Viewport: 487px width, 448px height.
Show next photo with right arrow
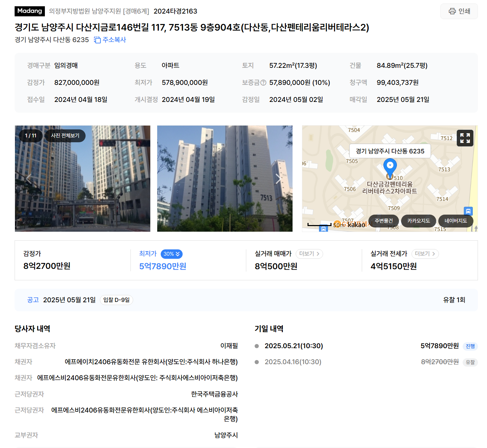click(x=279, y=178)
